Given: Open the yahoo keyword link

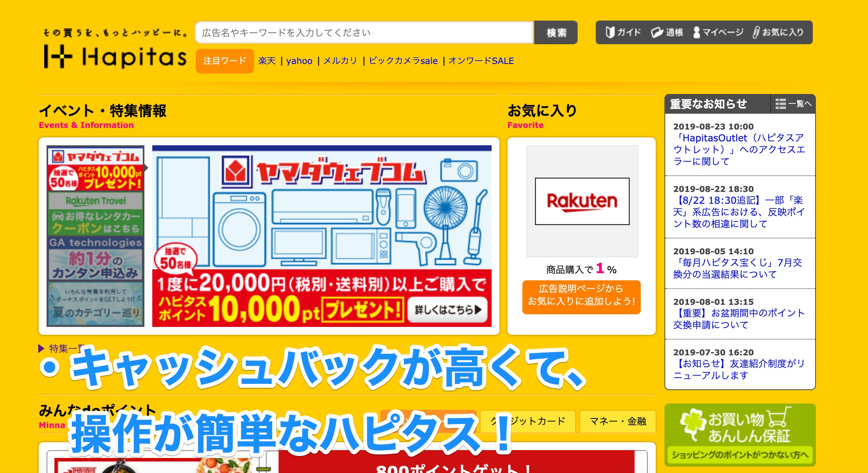Looking at the screenshot, I should tap(299, 61).
